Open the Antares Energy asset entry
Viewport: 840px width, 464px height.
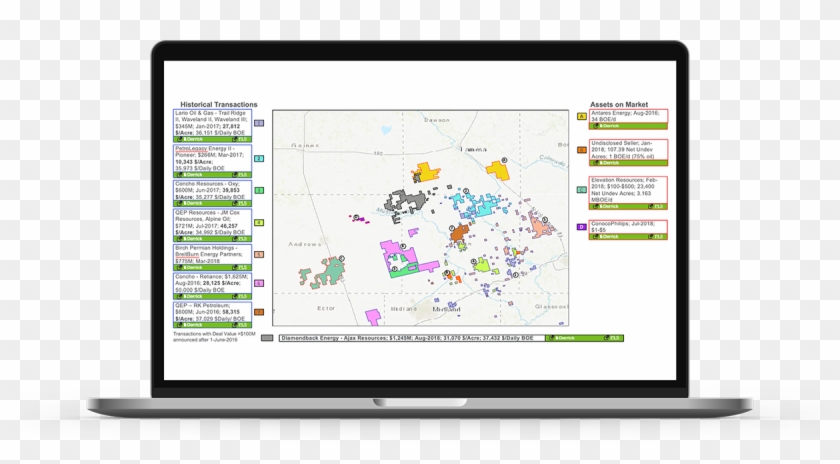click(627, 117)
